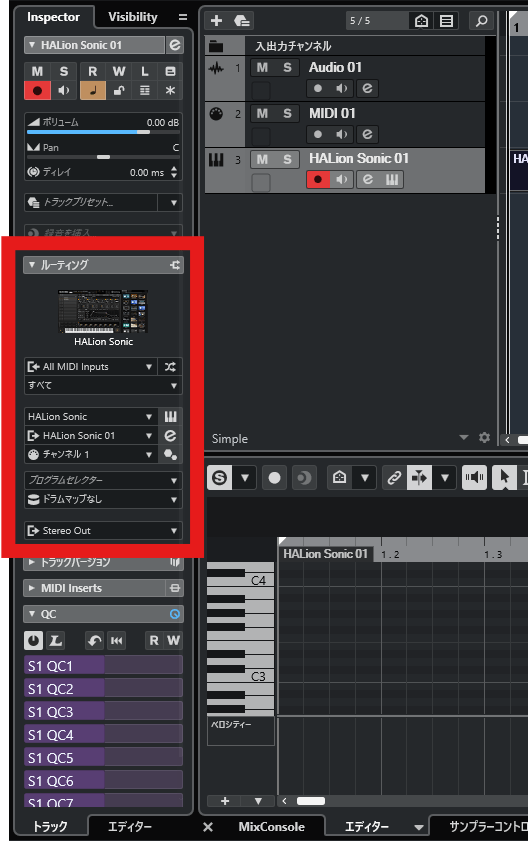The width and height of the screenshot is (528, 841).
Task: Select the Object Selection arrow tool
Action: click(504, 477)
